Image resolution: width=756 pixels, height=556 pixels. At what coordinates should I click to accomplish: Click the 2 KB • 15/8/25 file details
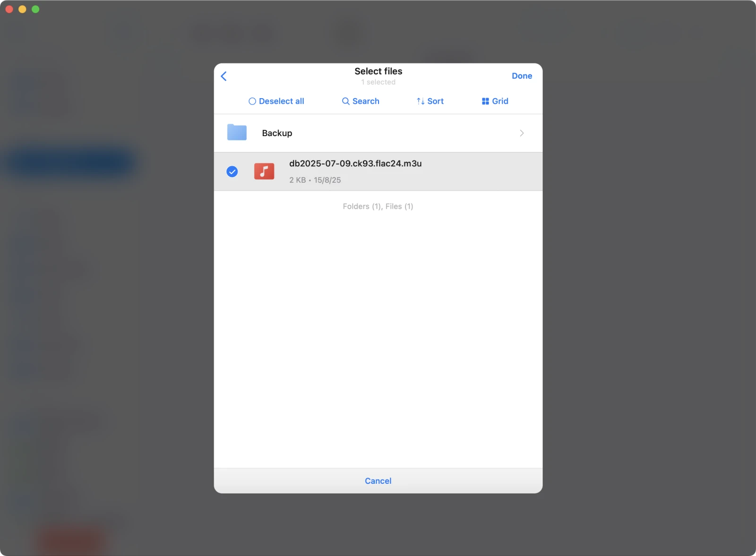click(x=315, y=180)
